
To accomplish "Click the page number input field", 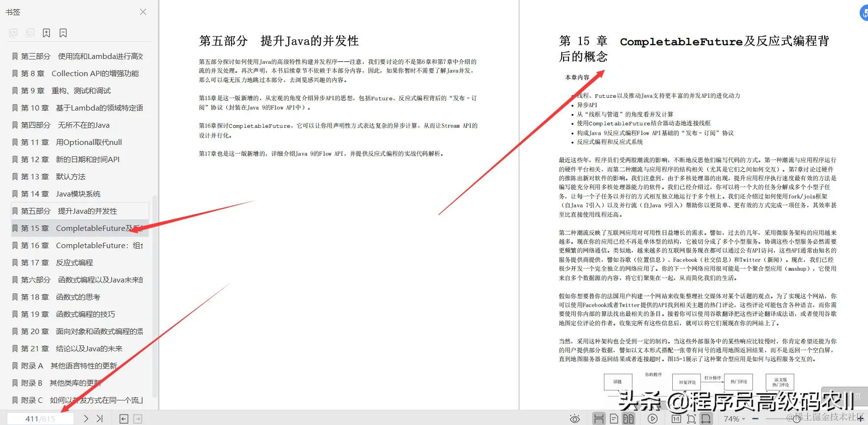I will (x=40, y=419).
